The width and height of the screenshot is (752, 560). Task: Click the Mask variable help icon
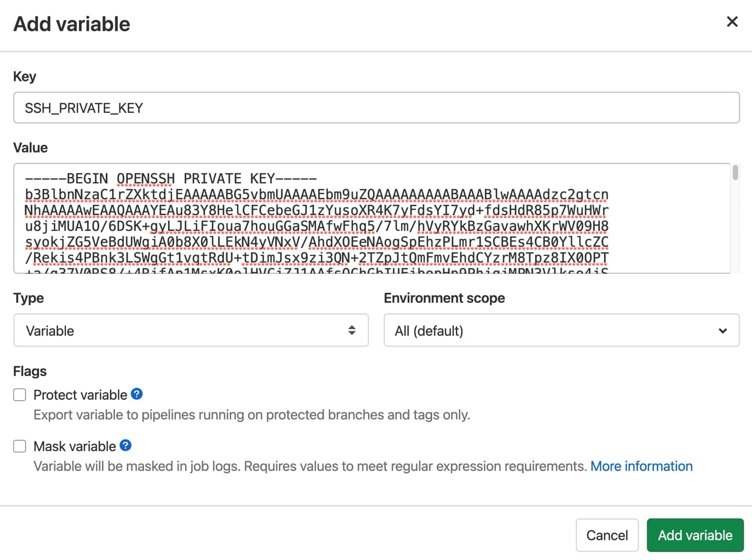[126, 445]
